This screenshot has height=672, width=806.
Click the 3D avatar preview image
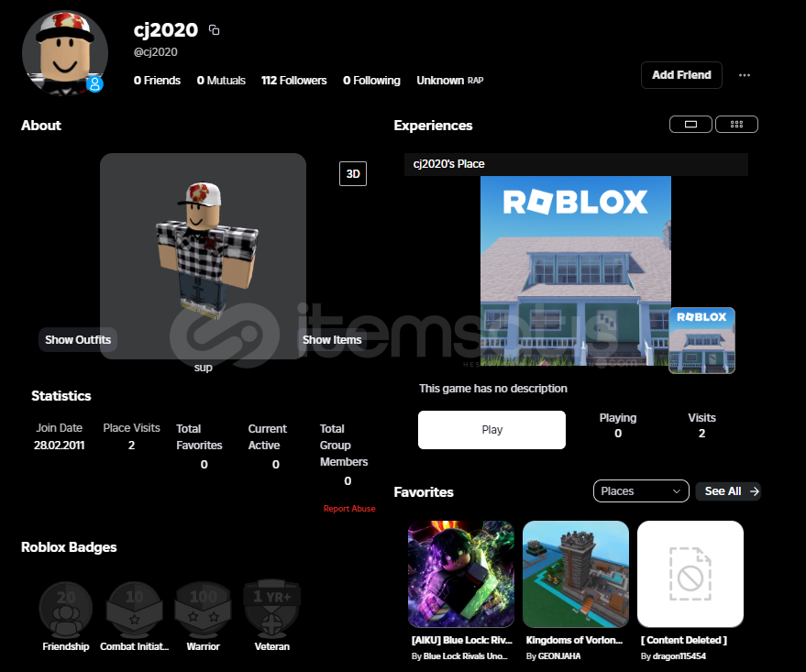click(x=203, y=256)
